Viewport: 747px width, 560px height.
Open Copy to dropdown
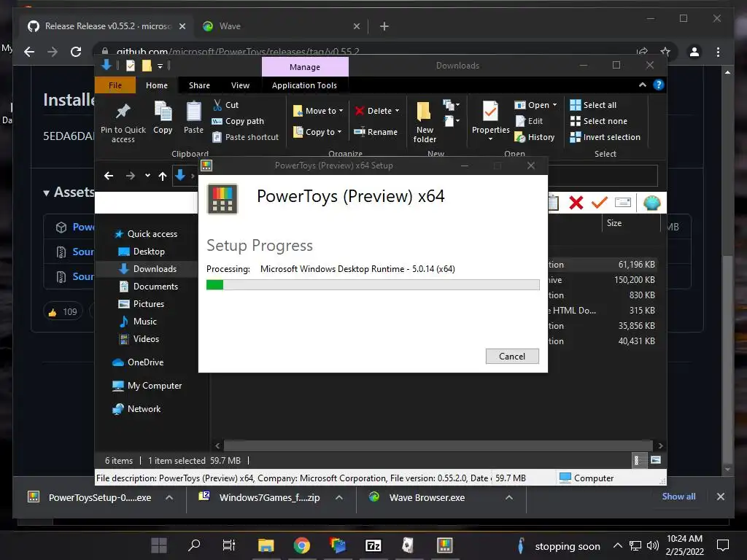tap(317, 132)
